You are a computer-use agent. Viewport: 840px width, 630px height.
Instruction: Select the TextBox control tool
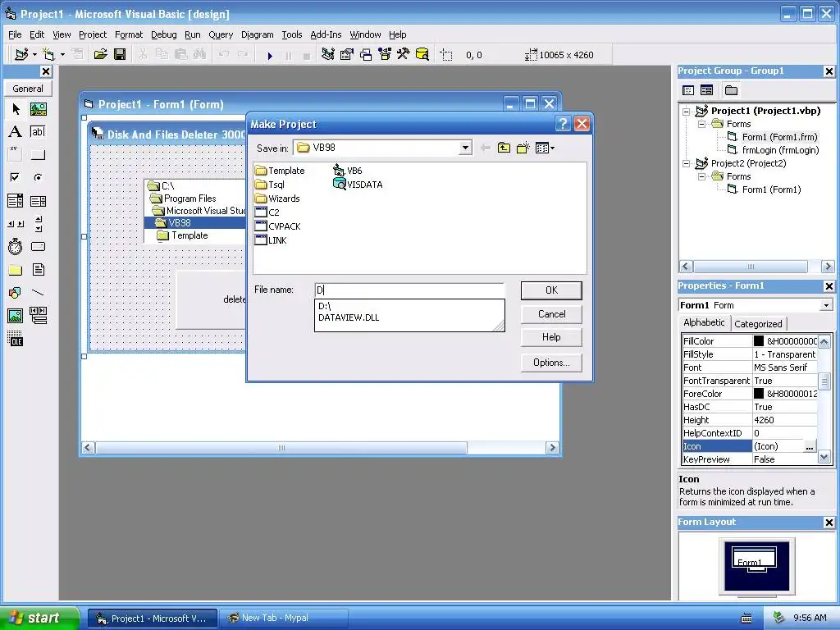38,132
